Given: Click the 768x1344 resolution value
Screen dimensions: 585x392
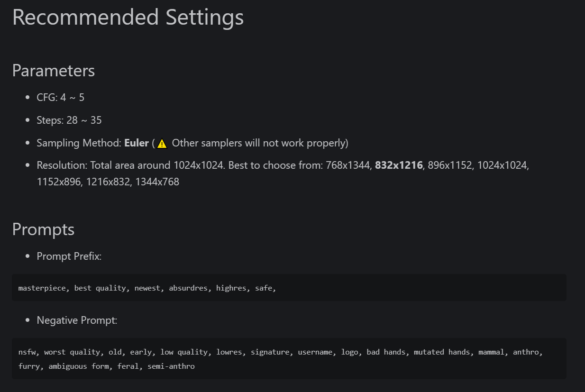Looking at the screenshot, I should coord(348,166).
